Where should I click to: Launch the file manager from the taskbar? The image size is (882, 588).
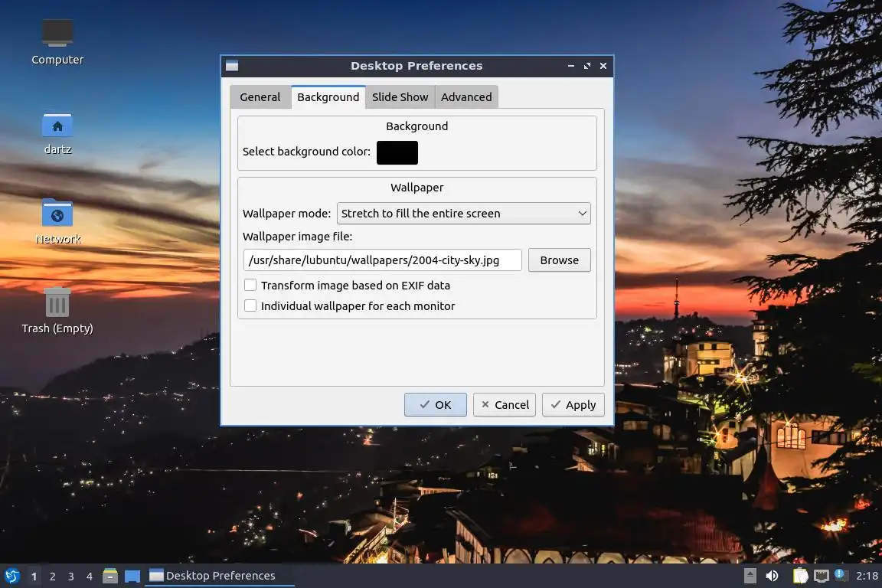coord(110,576)
